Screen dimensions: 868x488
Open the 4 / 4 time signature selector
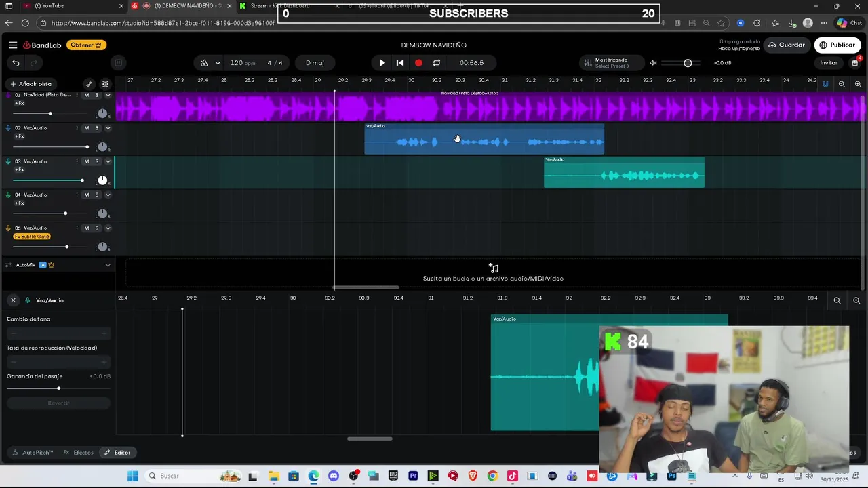[x=275, y=63]
